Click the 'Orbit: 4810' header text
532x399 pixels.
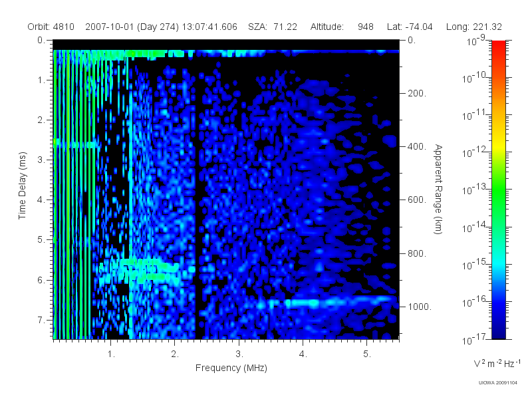pos(51,27)
